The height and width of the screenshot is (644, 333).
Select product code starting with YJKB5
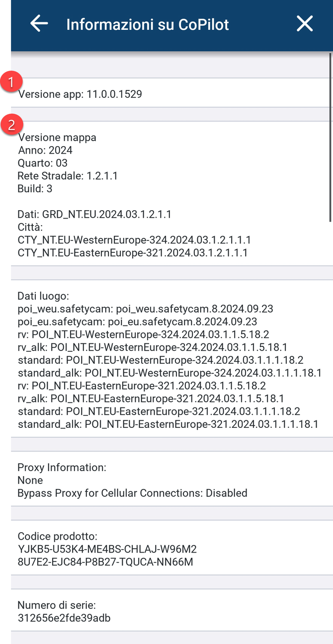[x=107, y=549]
